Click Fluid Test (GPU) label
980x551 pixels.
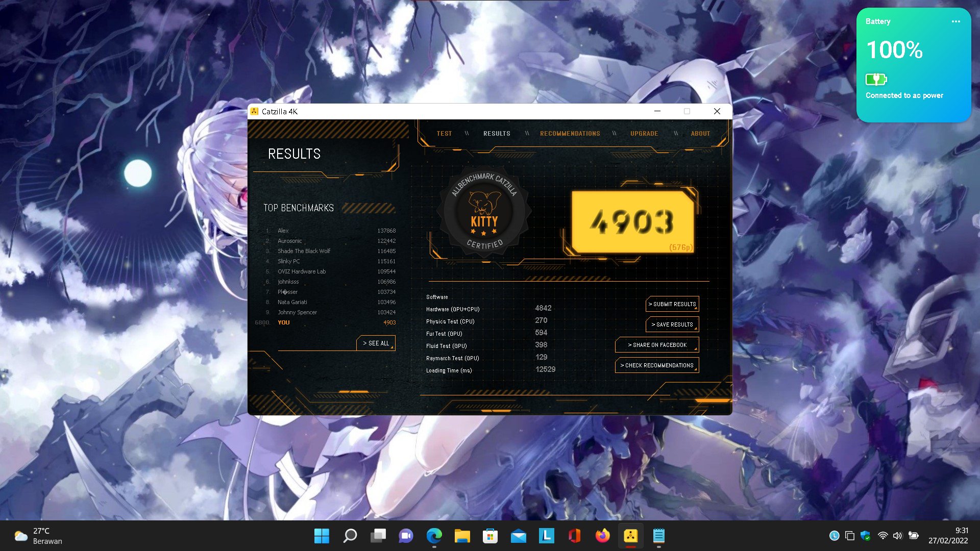pyautogui.click(x=446, y=346)
